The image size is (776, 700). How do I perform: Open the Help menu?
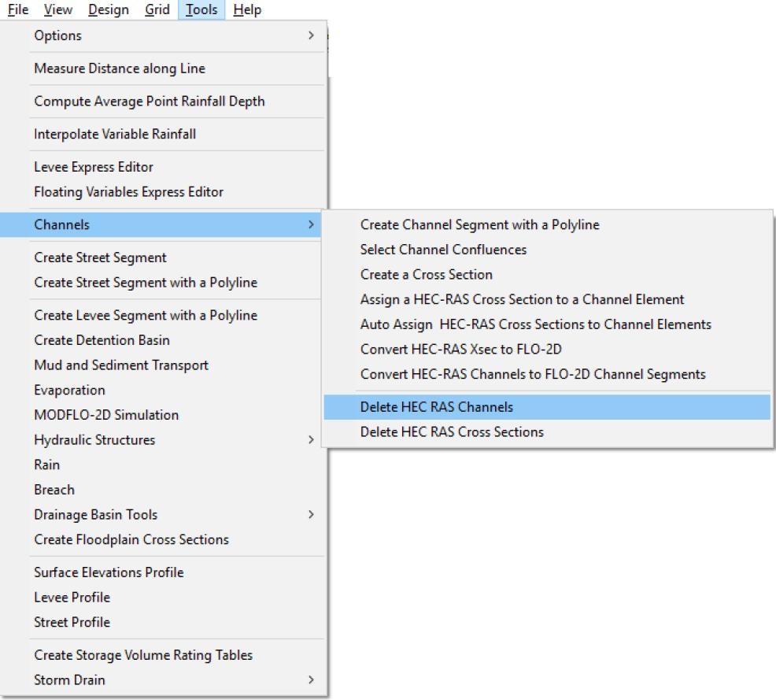tap(247, 10)
